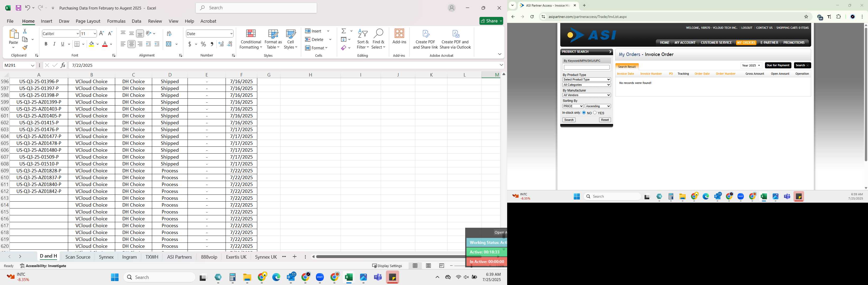Open Sort & Filter menu
Viewport: 868px width, 285px height.
pos(363,39)
